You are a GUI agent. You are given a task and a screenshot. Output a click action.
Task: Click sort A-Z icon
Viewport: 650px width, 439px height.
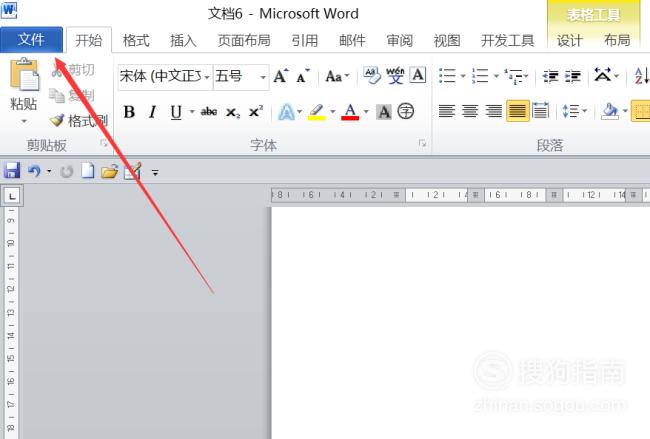tap(642, 76)
